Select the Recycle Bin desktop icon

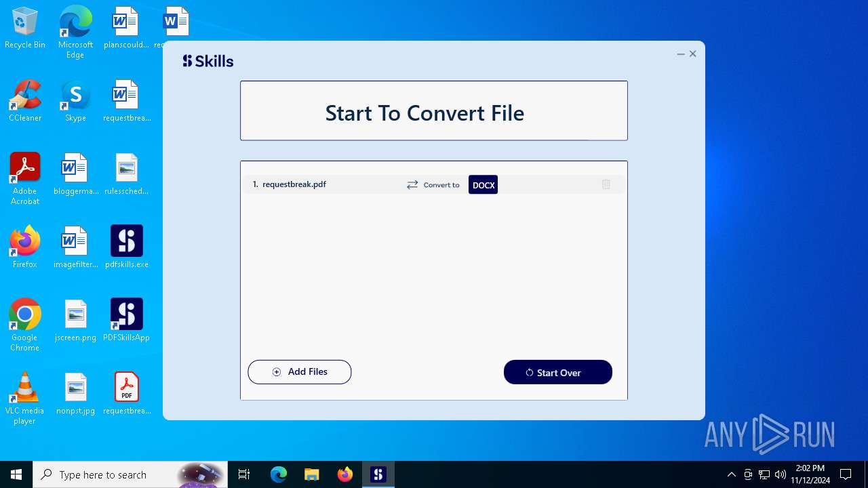pyautogui.click(x=25, y=28)
